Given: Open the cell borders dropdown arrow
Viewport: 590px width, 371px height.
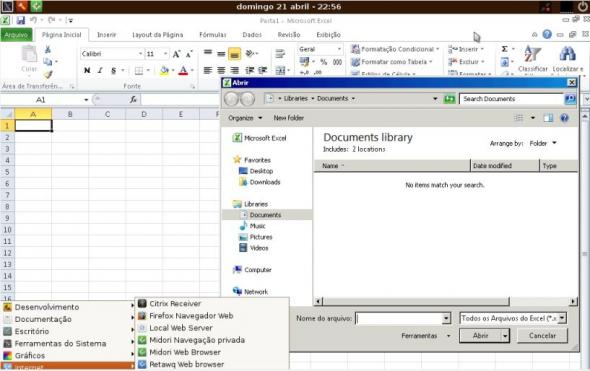Looking at the screenshot, I should 148,70.
